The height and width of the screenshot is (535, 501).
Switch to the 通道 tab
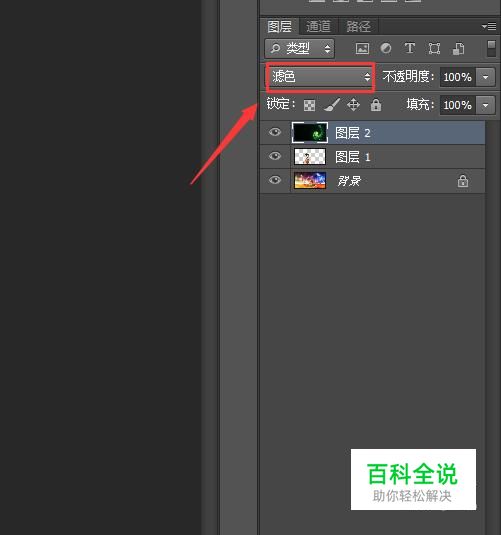click(318, 26)
